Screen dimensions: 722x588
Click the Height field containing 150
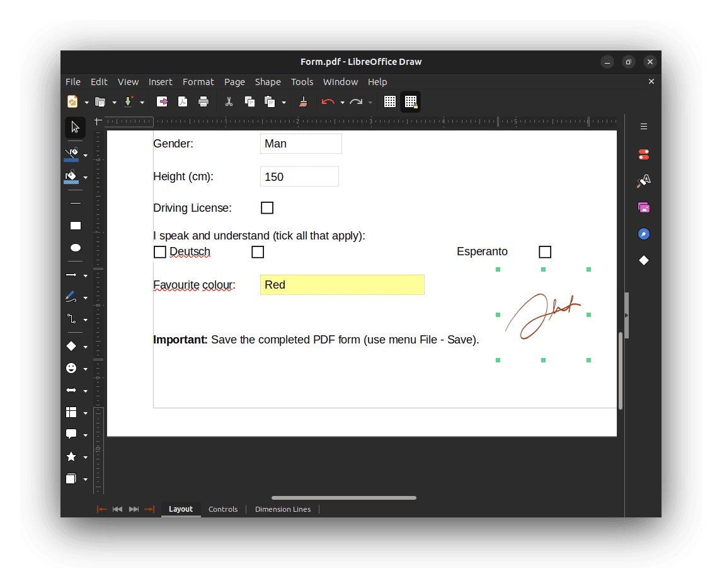click(x=299, y=177)
